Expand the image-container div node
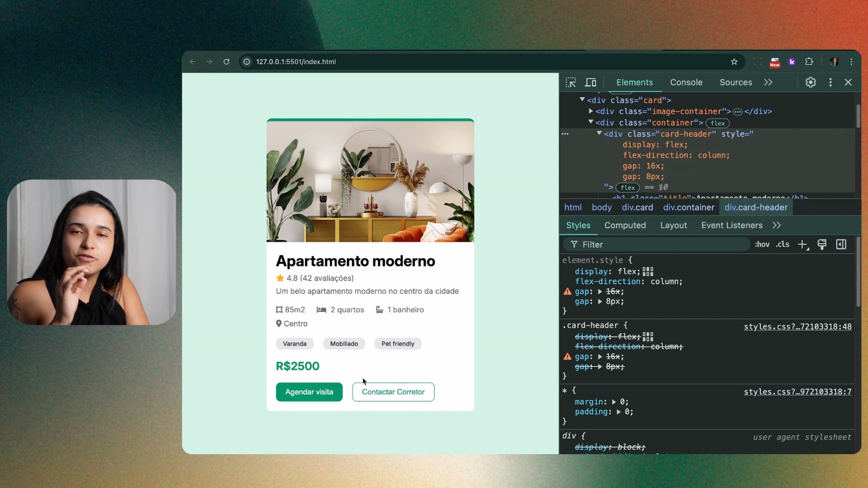The height and width of the screenshot is (488, 868). pyautogui.click(x=591, y=111)
